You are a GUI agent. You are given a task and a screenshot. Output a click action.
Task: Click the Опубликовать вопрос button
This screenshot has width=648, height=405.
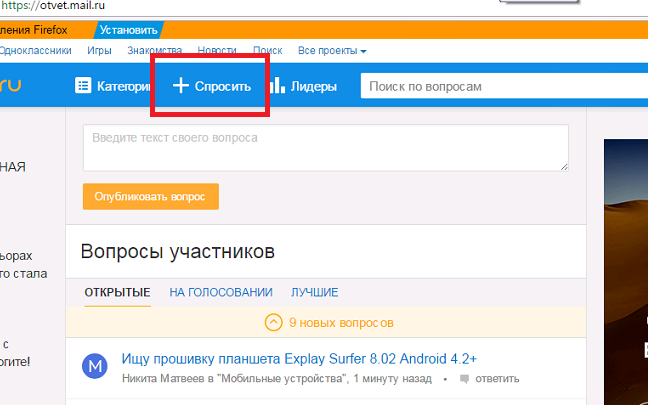click(x=151, y=196)
